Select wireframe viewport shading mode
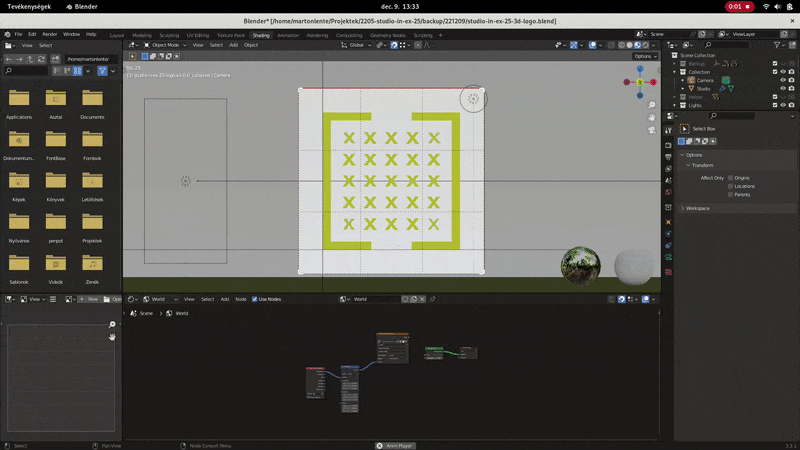This screenshot has width=800, height=450. click(621, 45)
